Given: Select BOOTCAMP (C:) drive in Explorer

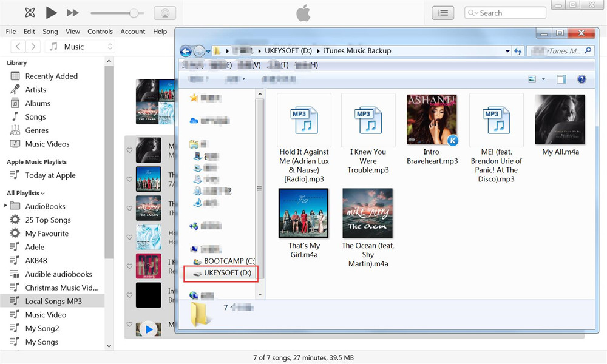Looking at the screenshot, I should click(x=224, y=261).
